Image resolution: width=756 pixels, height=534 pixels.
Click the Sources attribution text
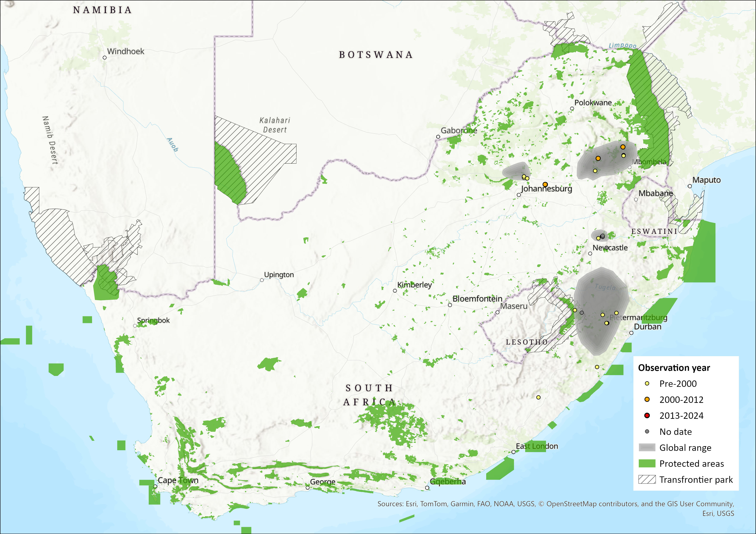(556, 504)
